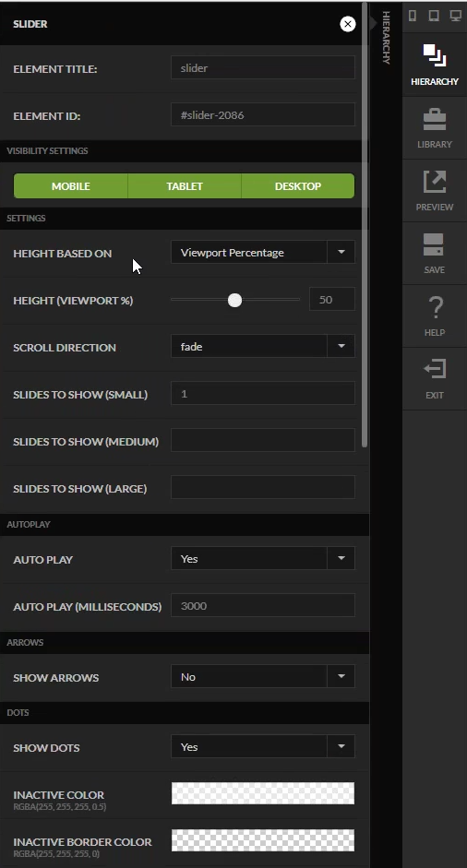The width and height of the screenshot is (467, 868).
Task: Click the vertical Hierarchy collapse tab
Action: tap(386, 37)
